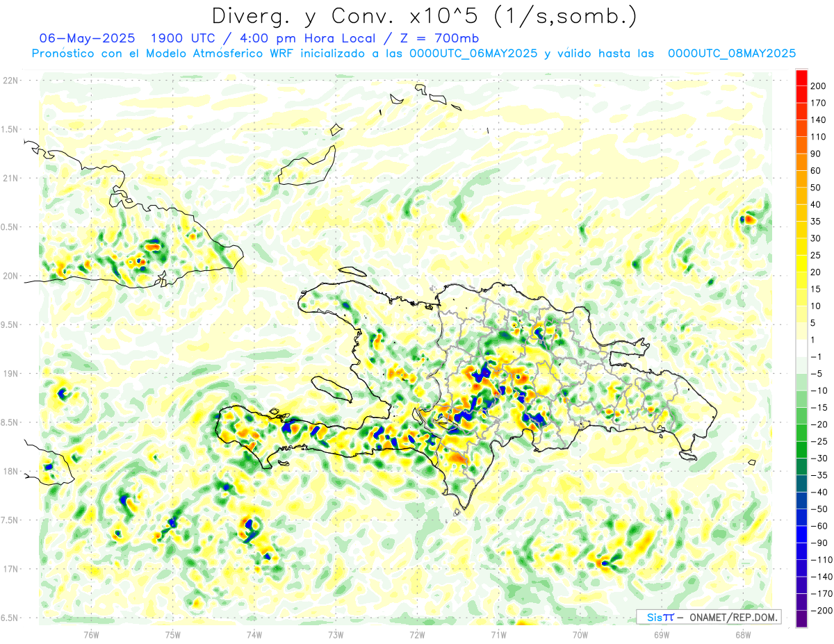Click the 'Sis' logo text in credit box
834x644 pixels.
click(x=656, y=617)
